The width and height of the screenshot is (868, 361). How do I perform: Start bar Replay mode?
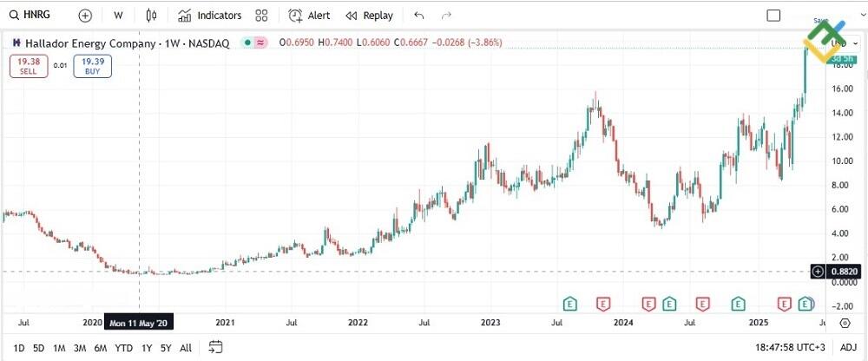[369, 15]
